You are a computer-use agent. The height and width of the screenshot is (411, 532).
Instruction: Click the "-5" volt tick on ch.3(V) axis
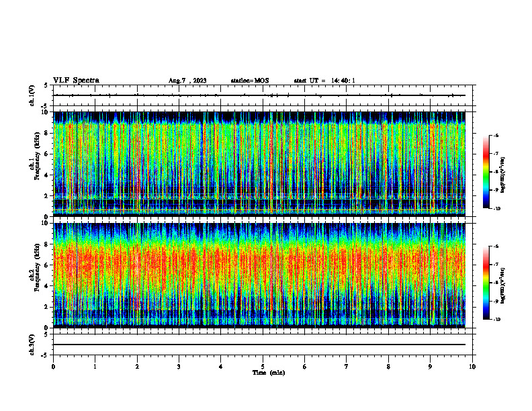pos(45,355)
